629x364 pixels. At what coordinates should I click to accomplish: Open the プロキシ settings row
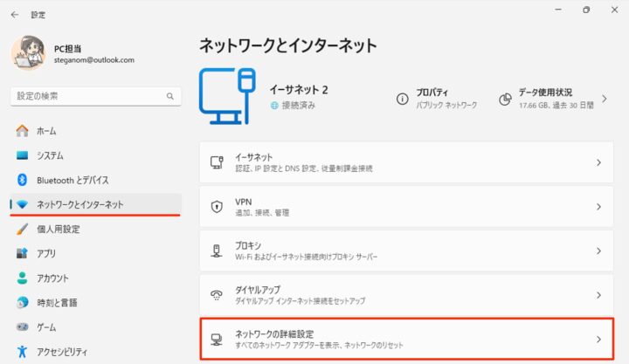(x=406, y=251)
